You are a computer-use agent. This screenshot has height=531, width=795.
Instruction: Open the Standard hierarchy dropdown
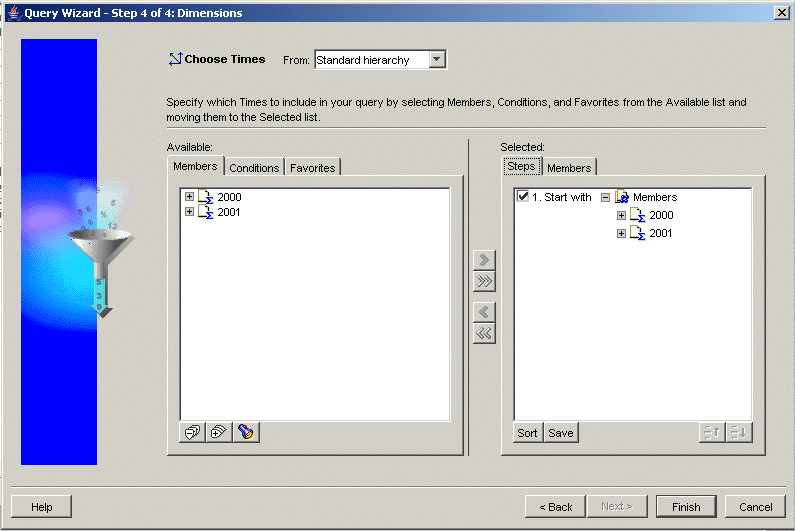click(437, 59)
